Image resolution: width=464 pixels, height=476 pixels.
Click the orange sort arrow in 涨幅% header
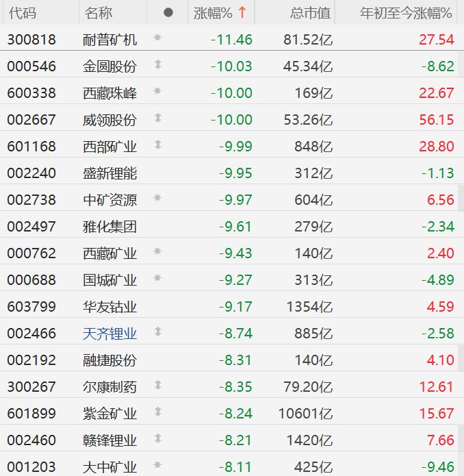(x=242, y=12)
